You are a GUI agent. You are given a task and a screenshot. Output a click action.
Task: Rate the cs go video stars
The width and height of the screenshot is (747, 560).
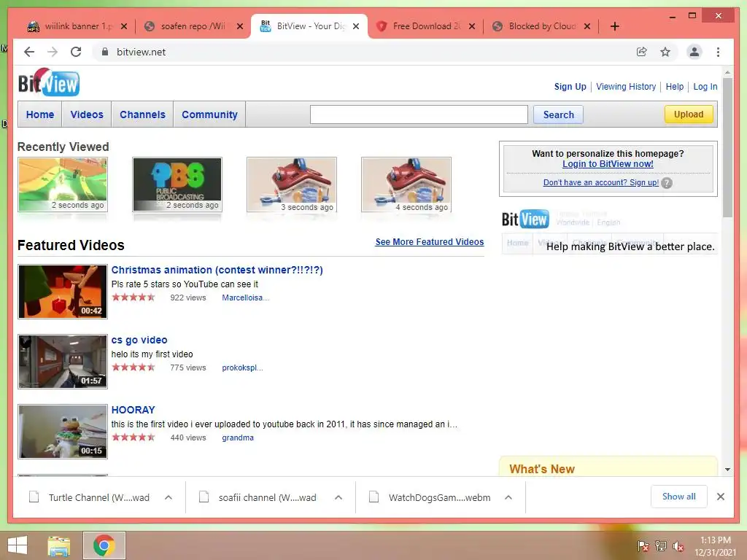[133, 367]
